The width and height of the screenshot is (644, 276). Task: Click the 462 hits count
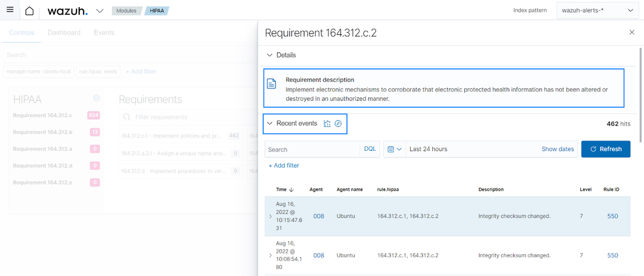[618, 123]
